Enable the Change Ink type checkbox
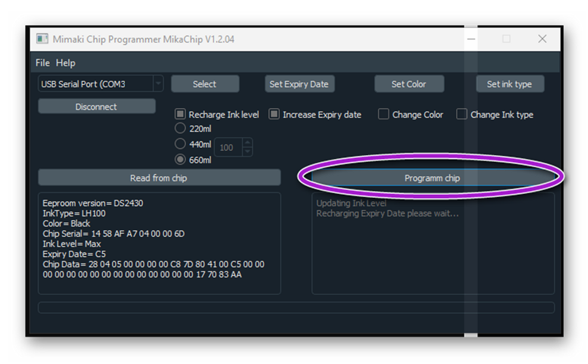Viewport: 588px width, 364px height. [x=461, y=114]
